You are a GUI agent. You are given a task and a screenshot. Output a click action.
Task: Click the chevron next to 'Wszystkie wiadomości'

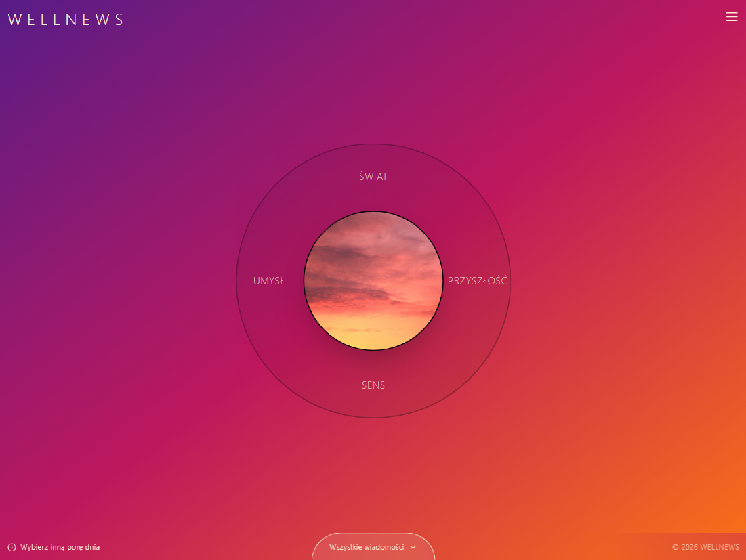413,547
